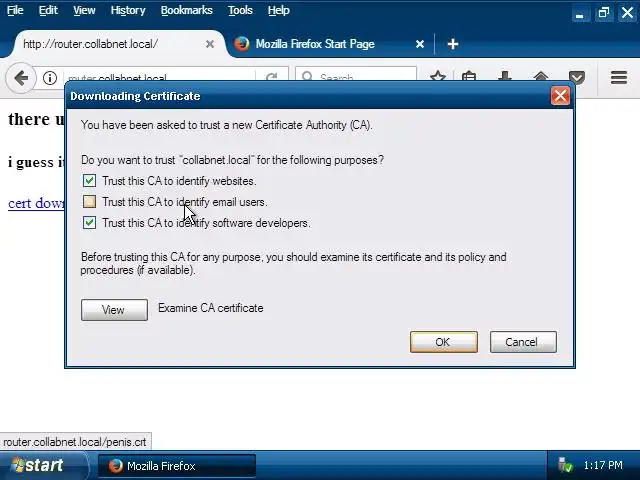Open the View menu

84,10
